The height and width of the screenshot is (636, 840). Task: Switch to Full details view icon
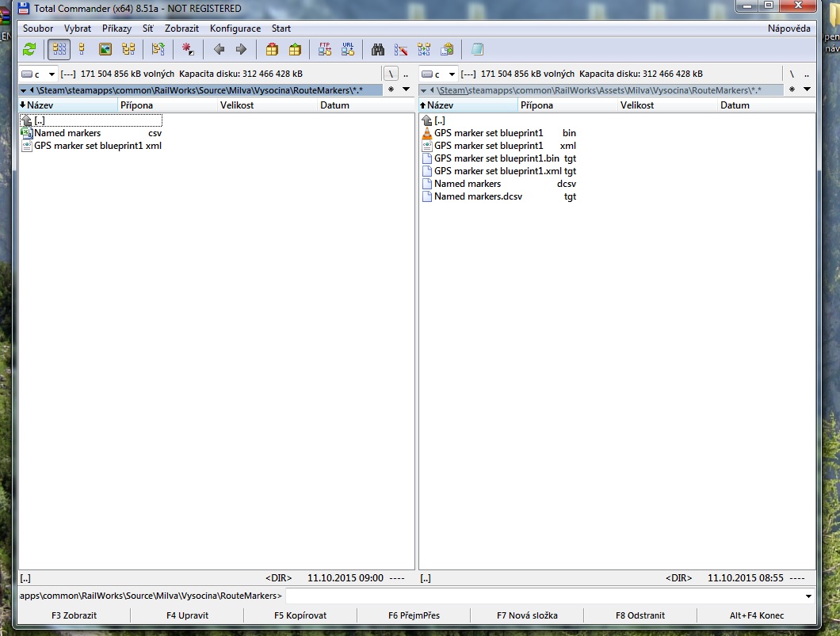pyautogui.click(x=82, y=50)
